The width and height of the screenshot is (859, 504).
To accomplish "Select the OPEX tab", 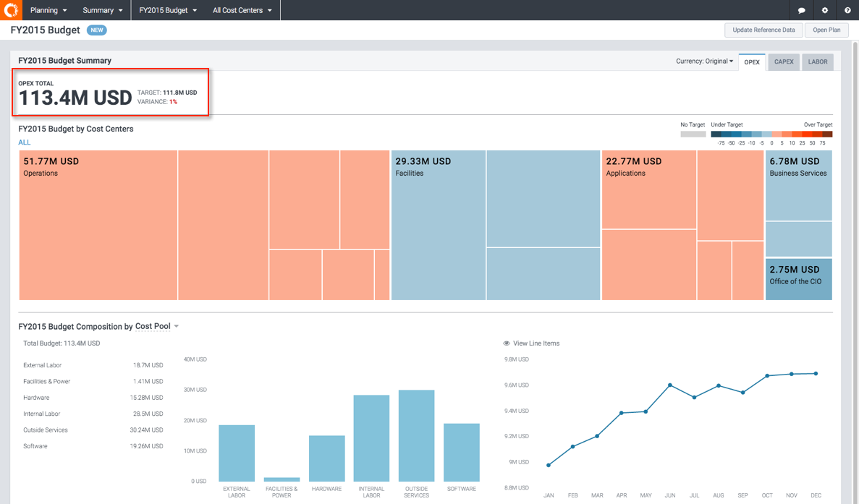I will pos(752,62).
